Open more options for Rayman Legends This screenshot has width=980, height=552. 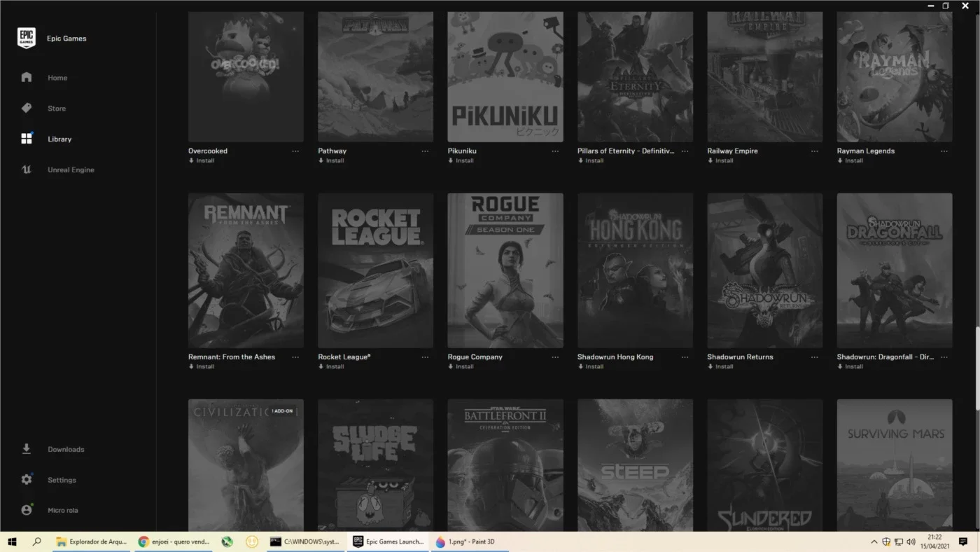point(944,151)
